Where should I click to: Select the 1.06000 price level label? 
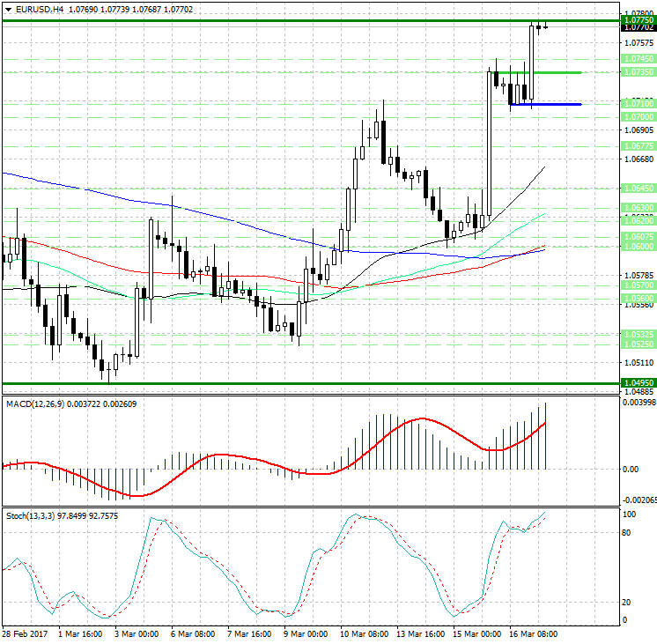(639, 247)
